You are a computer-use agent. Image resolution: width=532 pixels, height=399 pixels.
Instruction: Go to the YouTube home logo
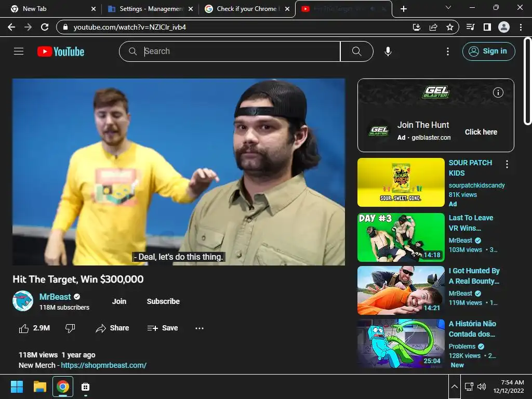(x=61, y=51)
